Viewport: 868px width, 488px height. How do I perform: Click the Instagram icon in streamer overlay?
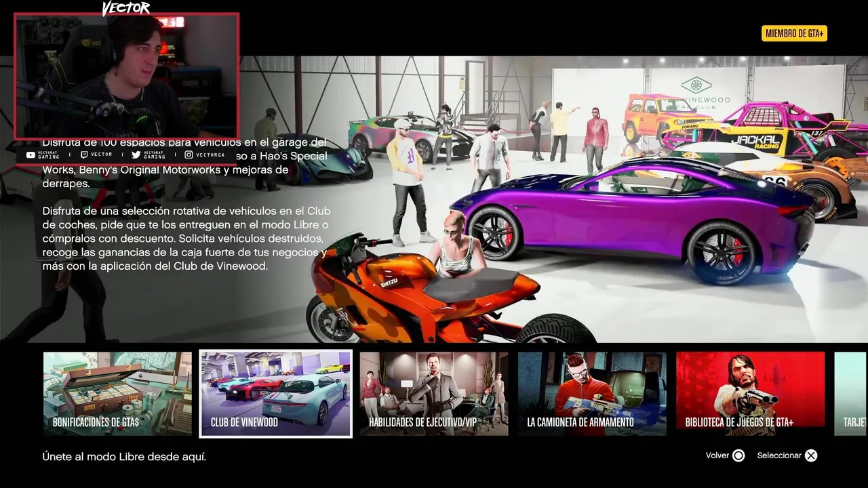189,155
